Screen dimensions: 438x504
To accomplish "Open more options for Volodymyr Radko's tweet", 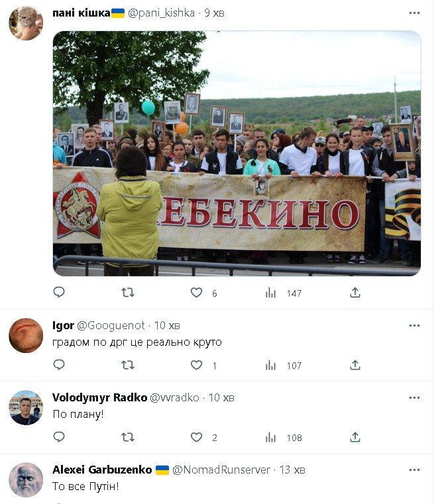I will coord(414,397).
